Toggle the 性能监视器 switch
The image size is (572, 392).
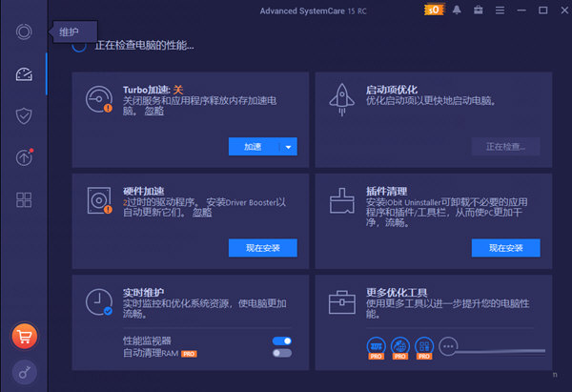tap(281, 340)
